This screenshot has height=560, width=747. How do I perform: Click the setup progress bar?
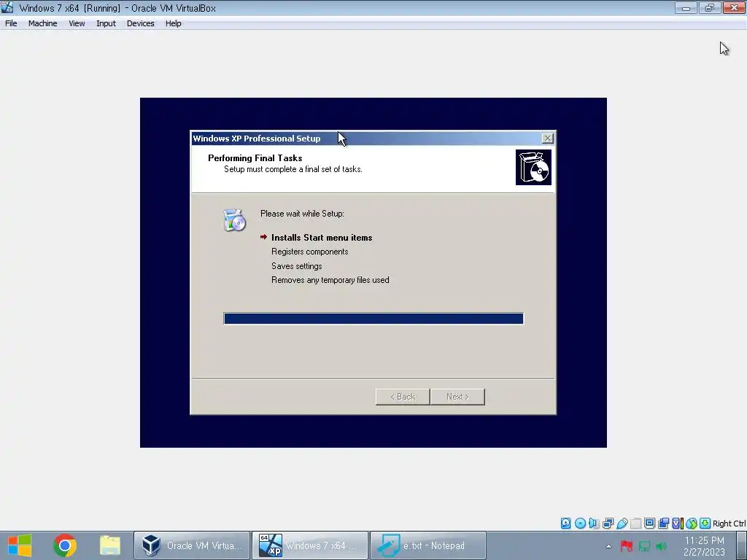(373, 318)
